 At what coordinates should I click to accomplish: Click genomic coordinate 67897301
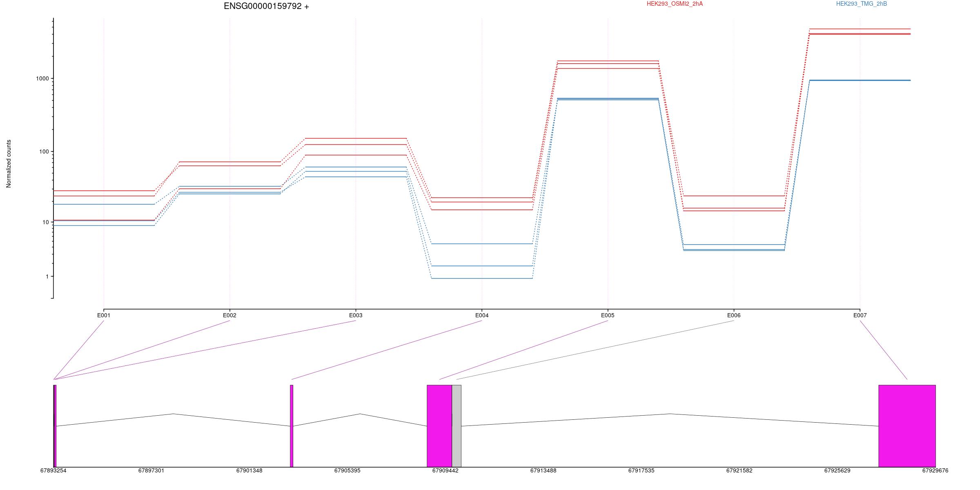pyautogui.click(x=151, y=470)
